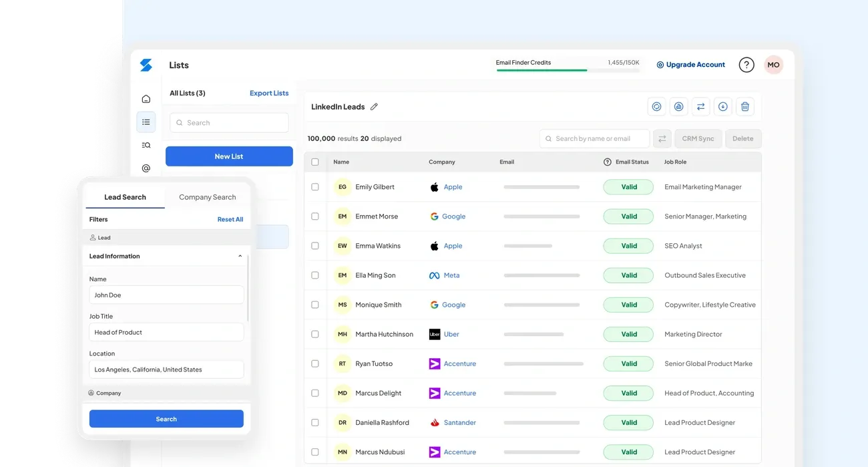The image size is (868, 467).
Task: Click the bar chart icon in list toolbar
Action: 678,106
